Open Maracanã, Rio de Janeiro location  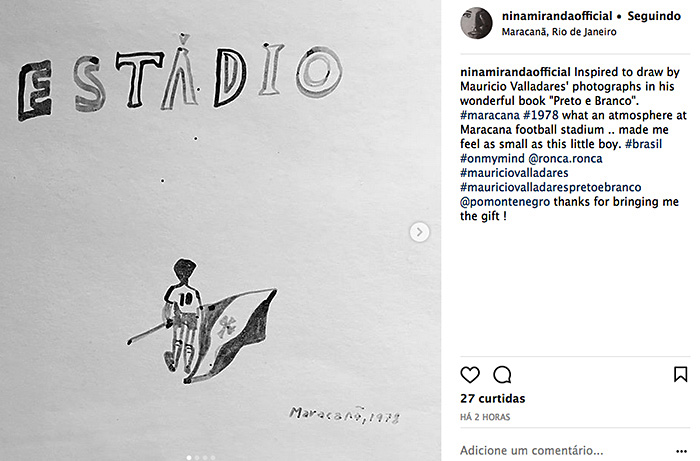point(559,32)
